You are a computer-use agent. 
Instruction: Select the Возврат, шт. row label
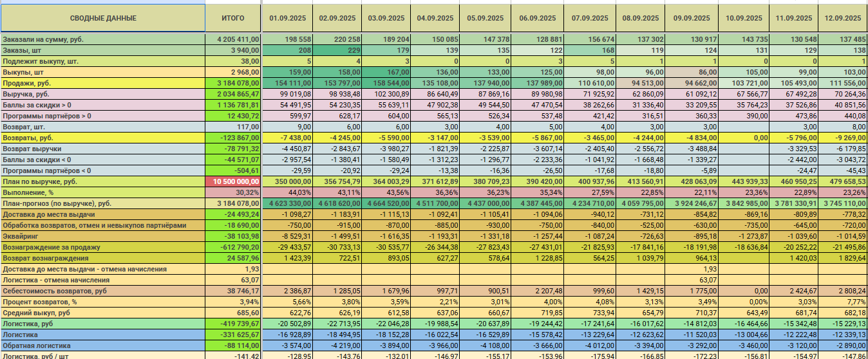coord(103,127)
